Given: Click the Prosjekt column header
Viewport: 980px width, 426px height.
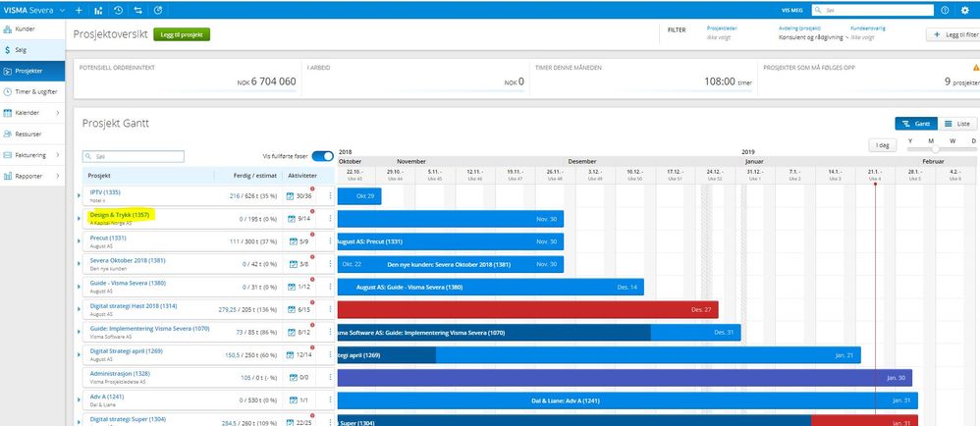Looking at the screenshot, I should (99, 176).
